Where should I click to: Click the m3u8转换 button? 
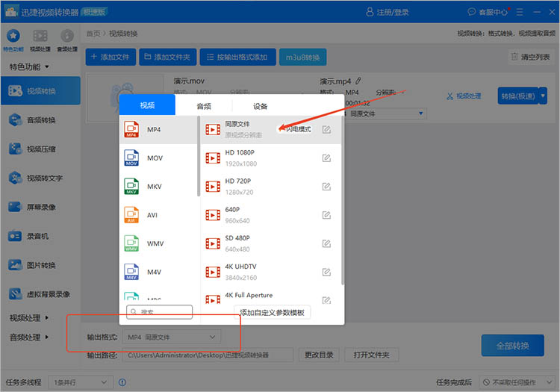(302, 57)
